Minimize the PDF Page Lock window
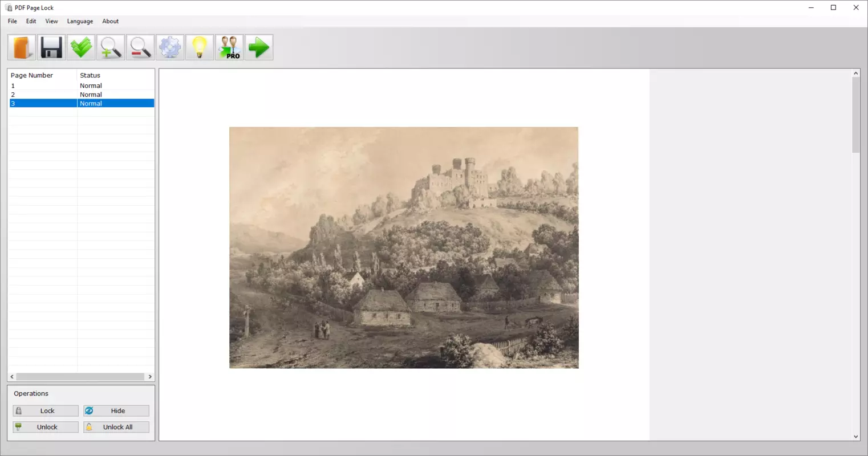Viewport: 868px width, 456px height. click(x=811, y=7)
